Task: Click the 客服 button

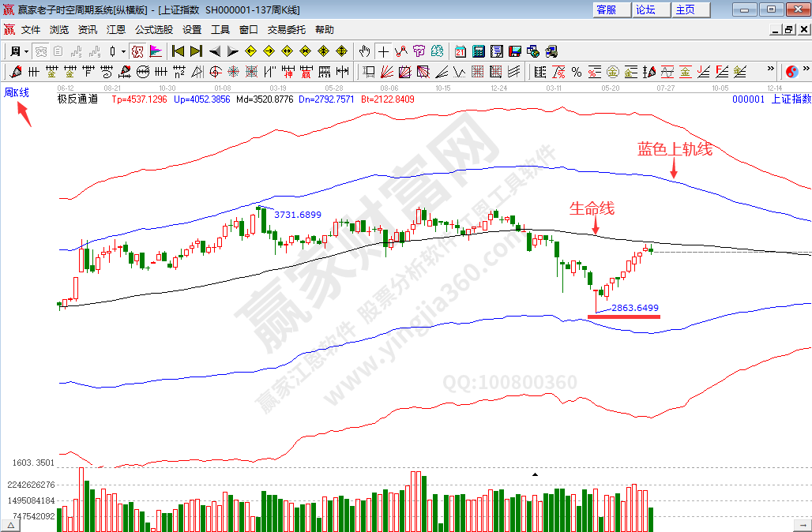Action: pos(607,9)
